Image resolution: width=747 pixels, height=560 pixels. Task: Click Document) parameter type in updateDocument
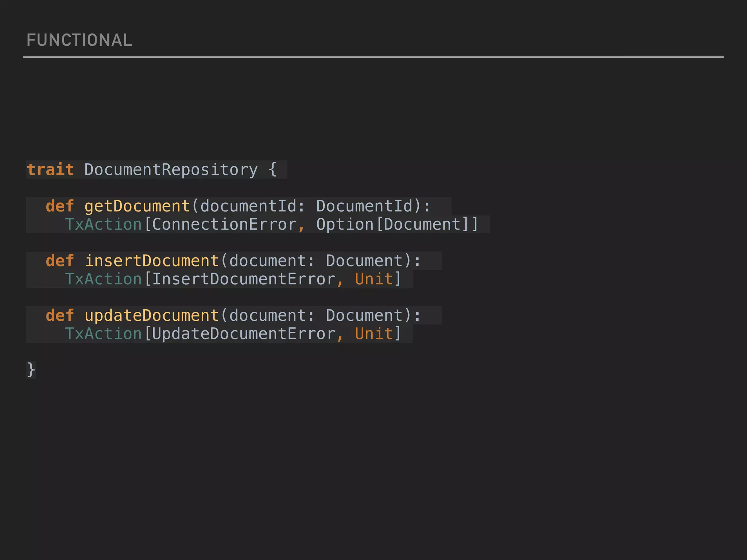pos(369,316)
